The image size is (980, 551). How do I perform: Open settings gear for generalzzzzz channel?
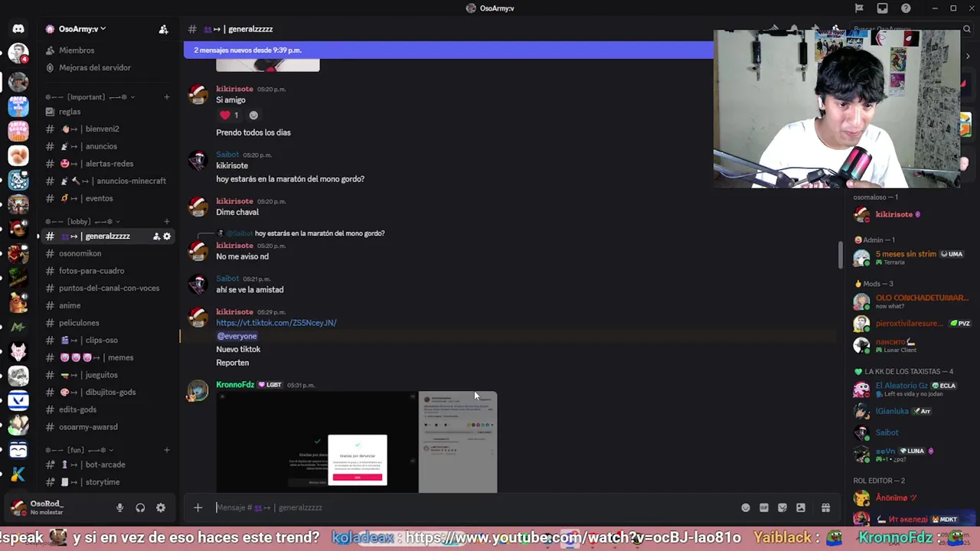167,236
